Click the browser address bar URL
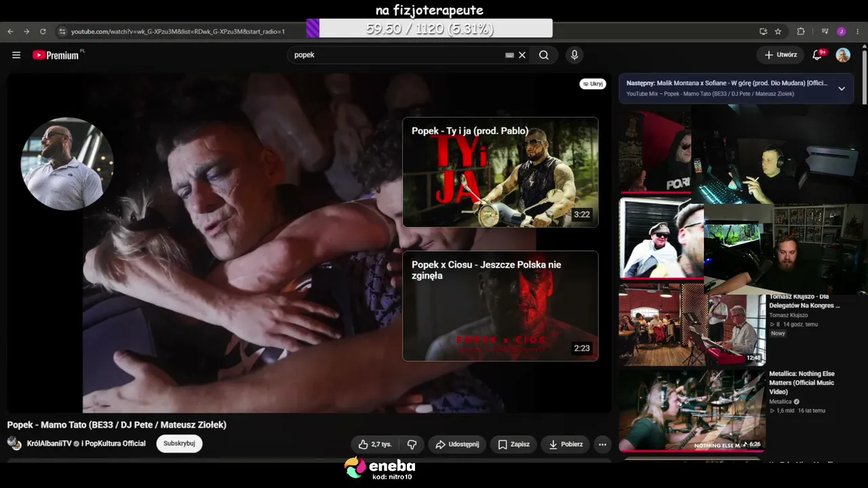This screenshot has height=488, width=868. [178, 32]
